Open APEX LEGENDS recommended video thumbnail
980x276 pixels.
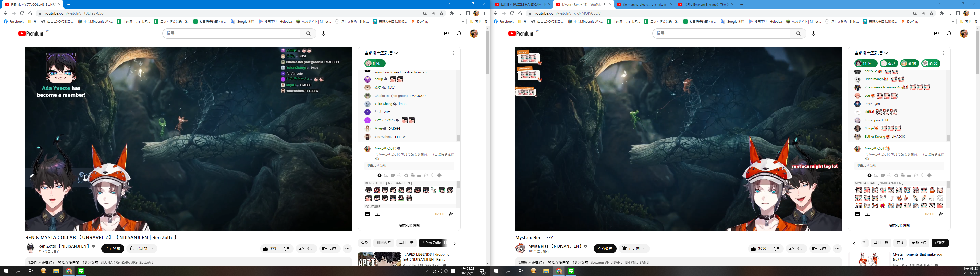379,259
